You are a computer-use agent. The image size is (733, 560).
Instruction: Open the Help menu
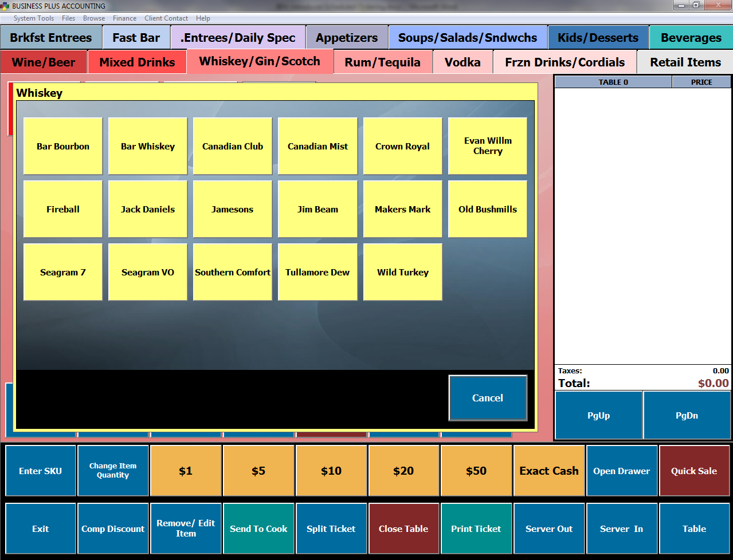[x=203, y=18]
